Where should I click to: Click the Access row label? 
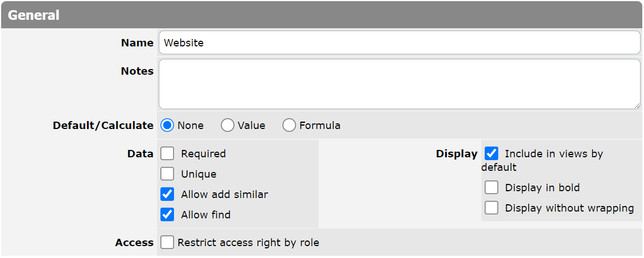point(134,243)
